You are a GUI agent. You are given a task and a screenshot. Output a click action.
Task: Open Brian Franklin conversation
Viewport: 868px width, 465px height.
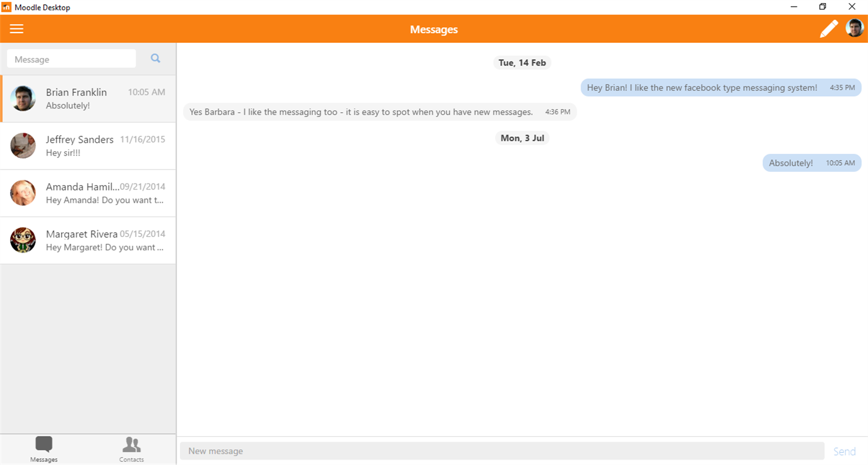[x=89, y=99]
